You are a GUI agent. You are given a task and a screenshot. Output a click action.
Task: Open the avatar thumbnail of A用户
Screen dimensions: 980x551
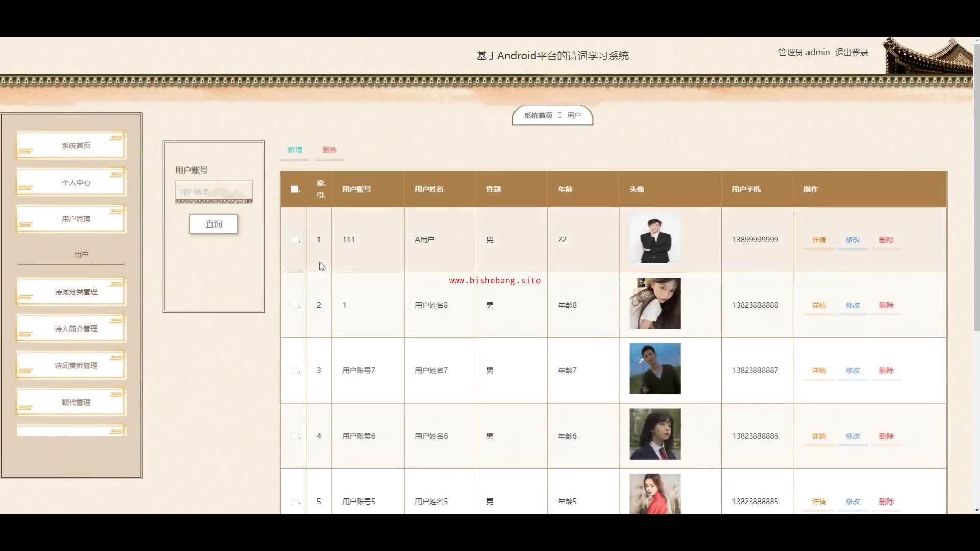click(x=654, y=238)
